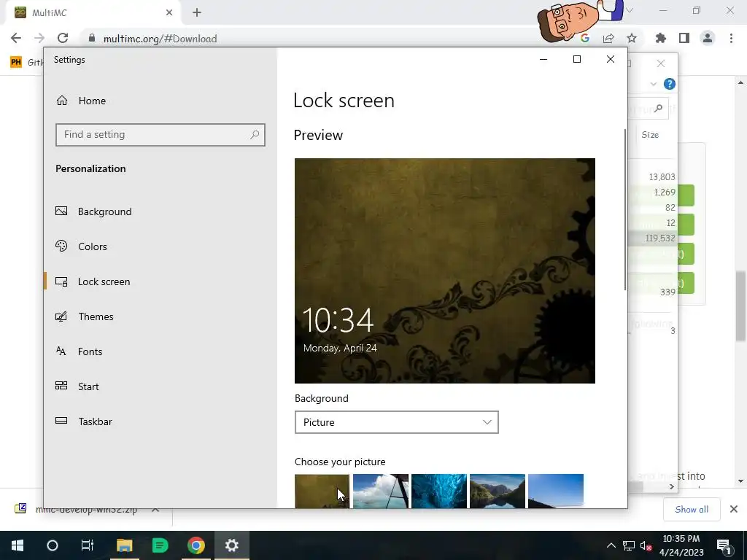This screenshot has width=747, height=560.
Task: Click the lock screen preview image
Action: click(444, 271)
